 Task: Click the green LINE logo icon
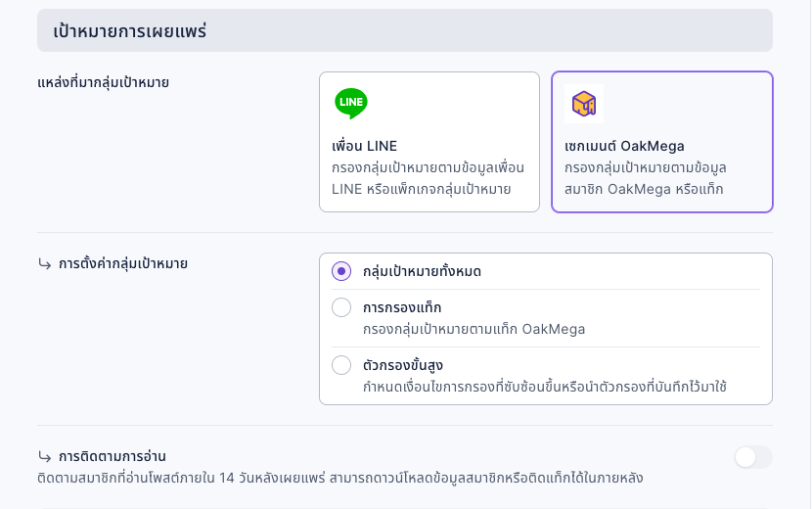[x=351, y=104]
